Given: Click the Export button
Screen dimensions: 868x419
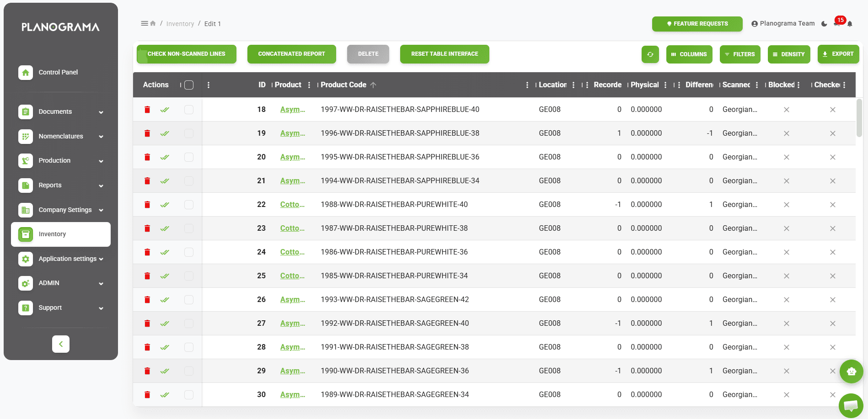Looking at the screenshot, I should 838,54.
